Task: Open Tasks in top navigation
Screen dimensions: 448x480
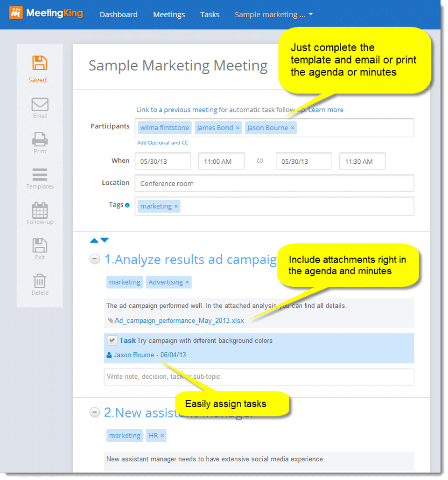Action: click(x=210, y=14)
